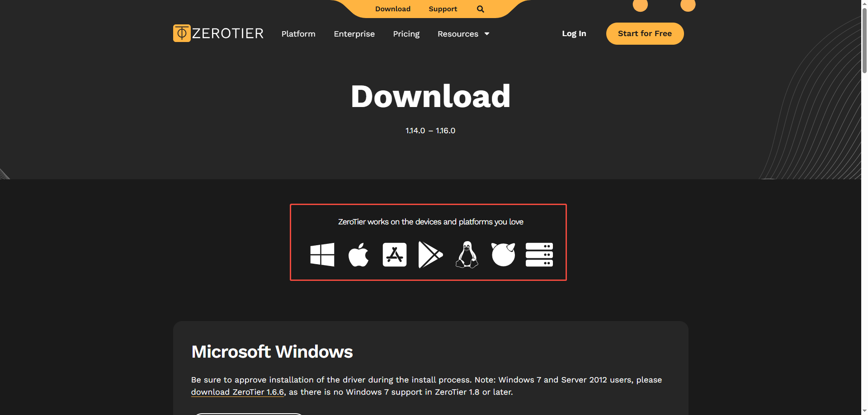868x415 pixels.
Task: Open Support in the top bar
Action: (443, 9)
